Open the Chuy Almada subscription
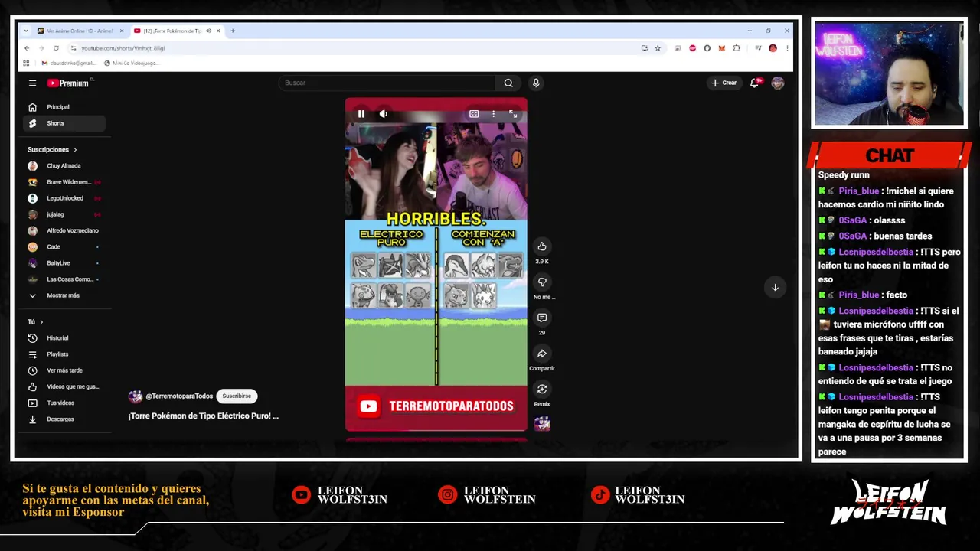980x551 pixels. click(x=64, y=166)
